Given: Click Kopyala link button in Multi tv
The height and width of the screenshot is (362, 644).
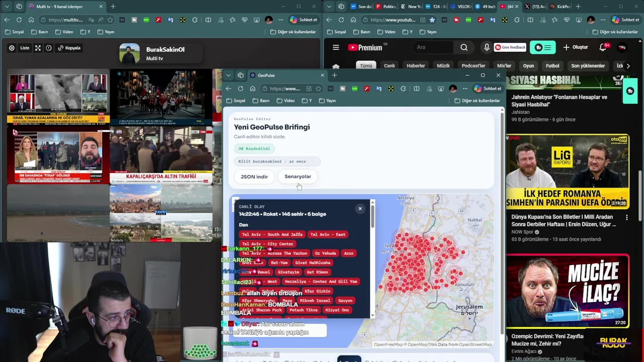Looking at the screenshot, I should coord(69,48).
